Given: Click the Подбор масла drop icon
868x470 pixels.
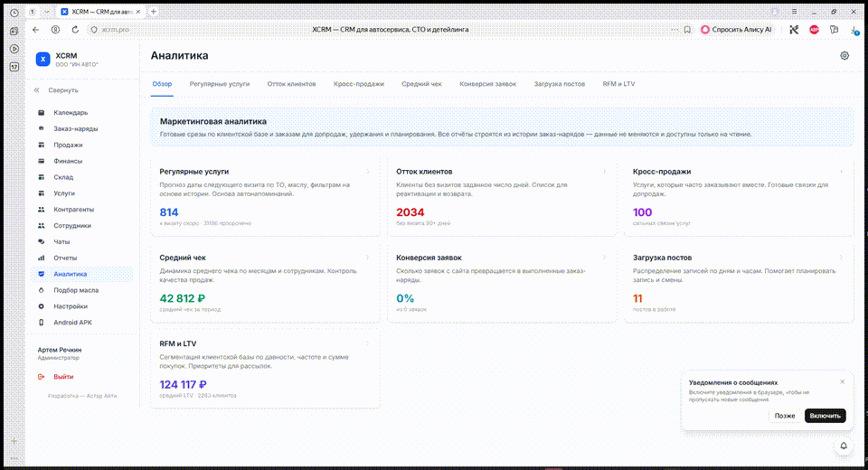Looking at the screenshot, I should [41, 290].
